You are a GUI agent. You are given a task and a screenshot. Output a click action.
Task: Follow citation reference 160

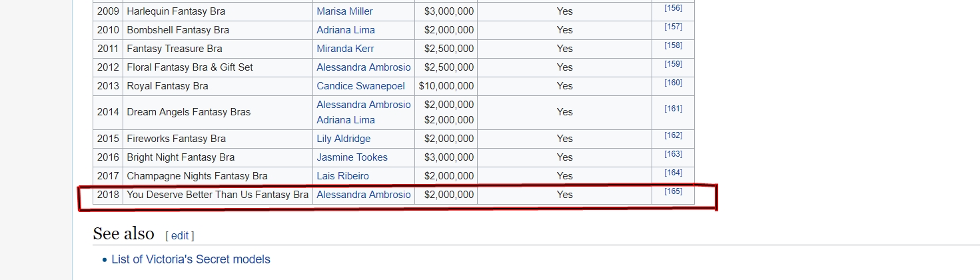pyautogui.click(x=673, y=83)
